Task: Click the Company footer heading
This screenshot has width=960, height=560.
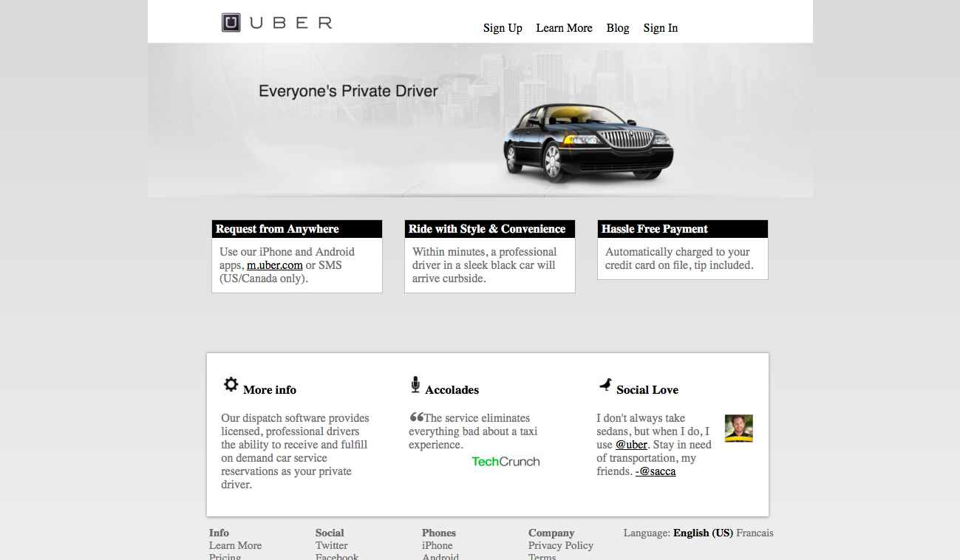Action: 551,533
